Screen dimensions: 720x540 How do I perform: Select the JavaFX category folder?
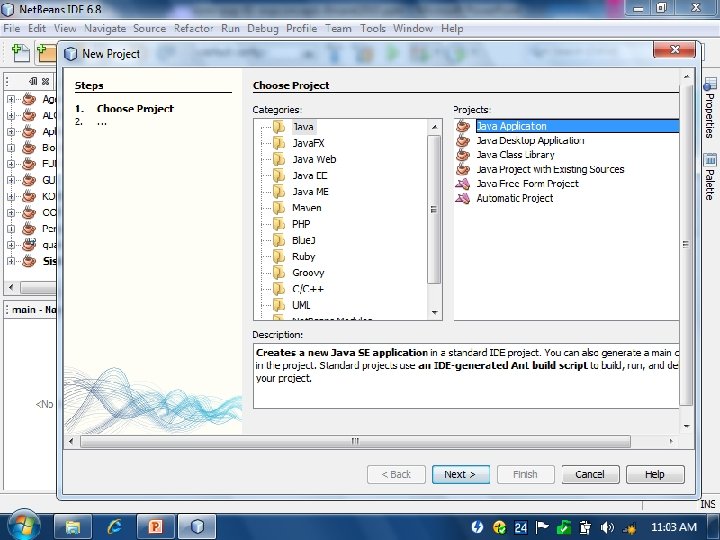308,143
